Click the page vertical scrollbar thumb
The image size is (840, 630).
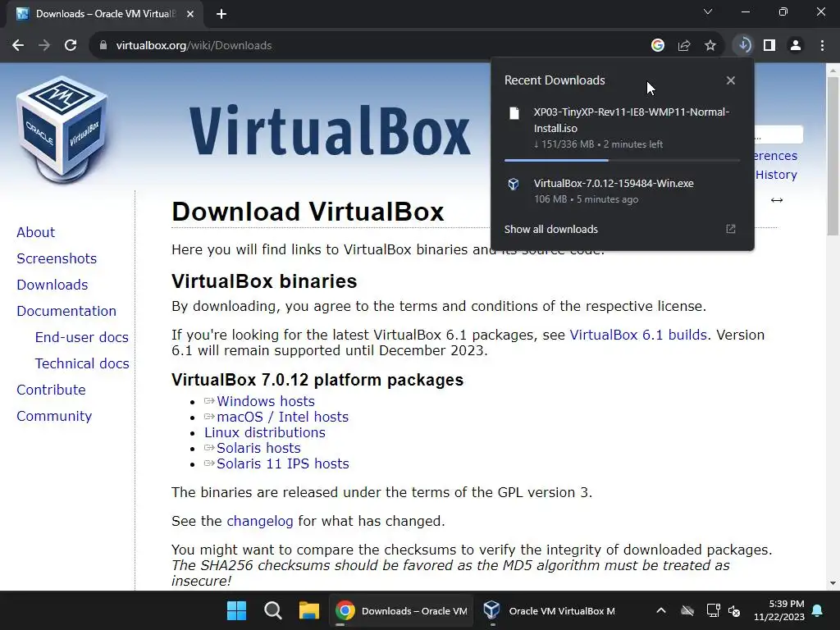[x=833, y=155]
